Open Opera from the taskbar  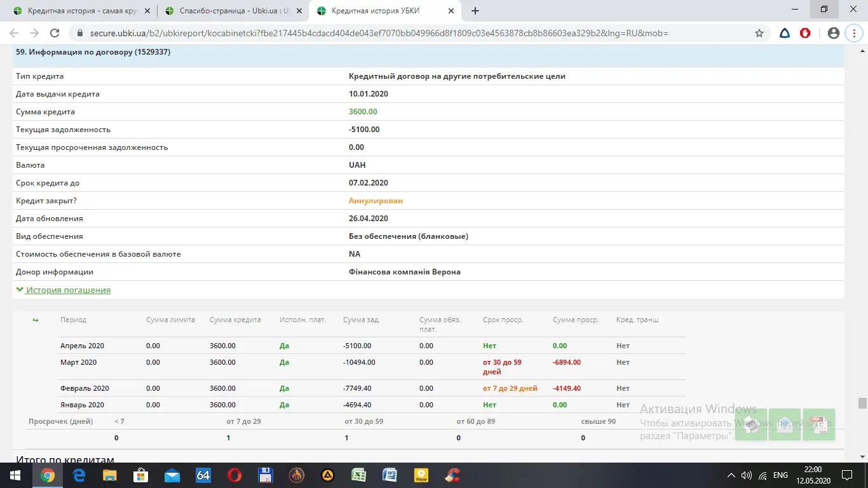click(x=234, y=475)
